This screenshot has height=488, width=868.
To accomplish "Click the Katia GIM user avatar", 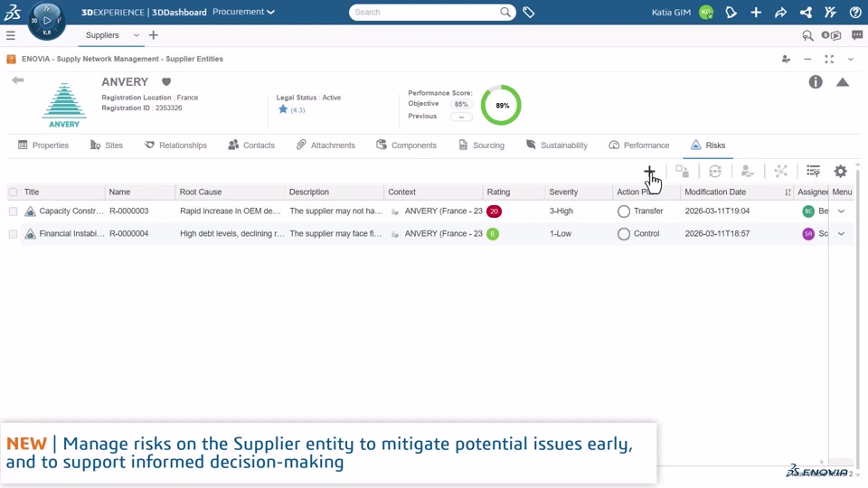I will 706,12.
